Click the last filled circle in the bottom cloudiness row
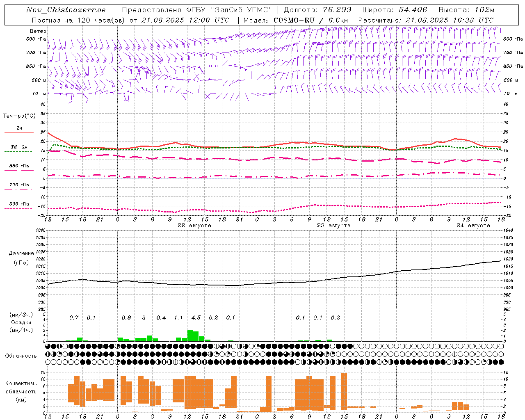 click(501, 362)
